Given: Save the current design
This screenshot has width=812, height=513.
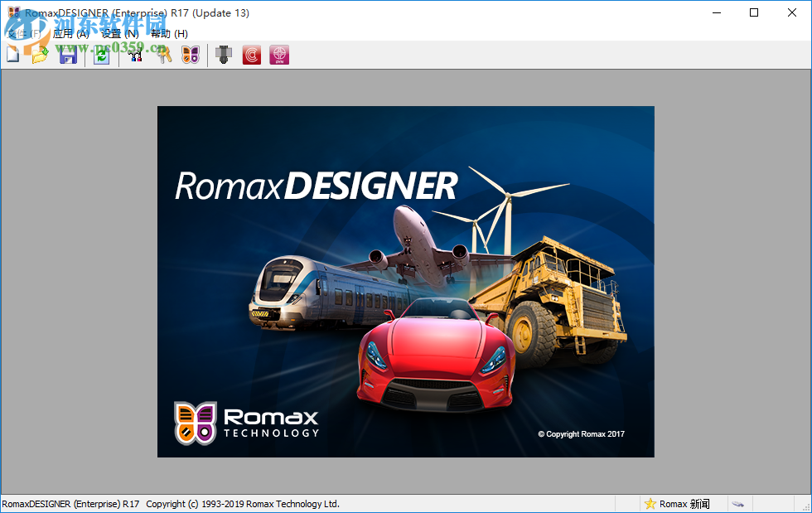Looking at the screenshot, I should coord(67,54).
